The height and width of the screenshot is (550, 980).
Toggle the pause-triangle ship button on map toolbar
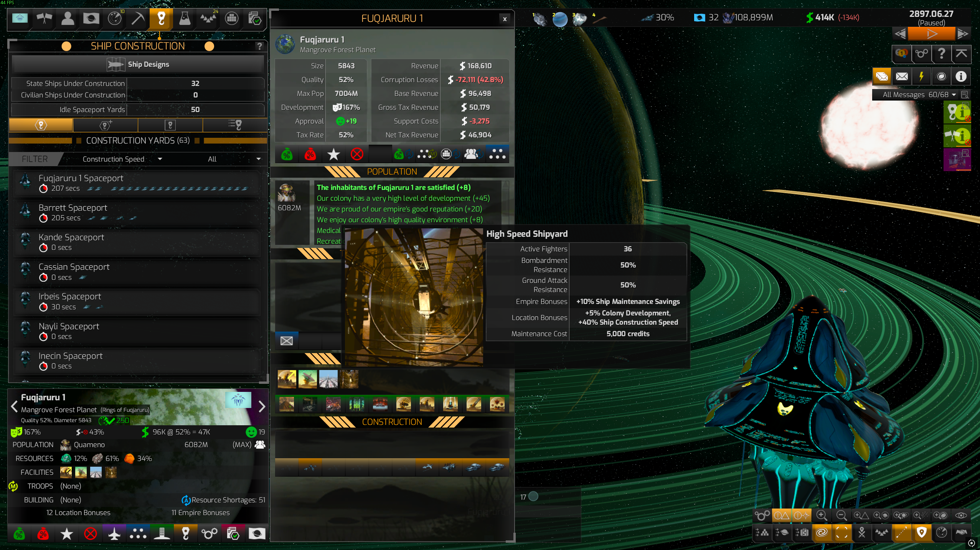pyautogui.click(x=782, y=515)
